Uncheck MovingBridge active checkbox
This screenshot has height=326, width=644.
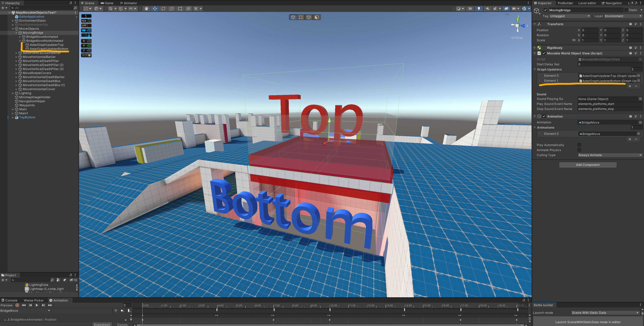point(545,10)
